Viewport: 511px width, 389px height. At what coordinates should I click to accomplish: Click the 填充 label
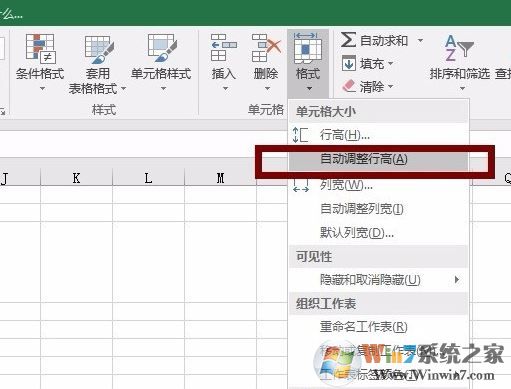coord(372,63)
